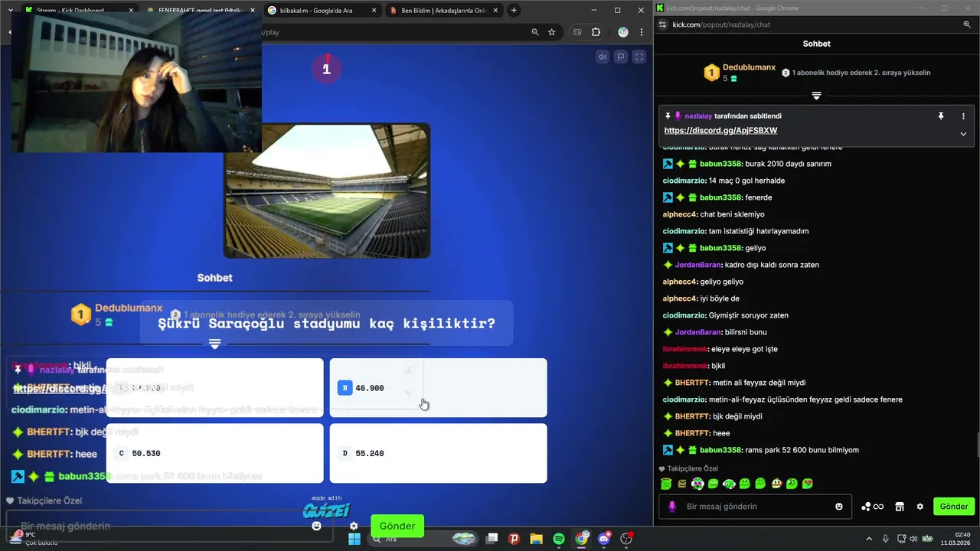Image resolution: width=980 pixels, height=551 pixels.
Task: Insert the last emote with heart eyes
Action: coord(808,484)
